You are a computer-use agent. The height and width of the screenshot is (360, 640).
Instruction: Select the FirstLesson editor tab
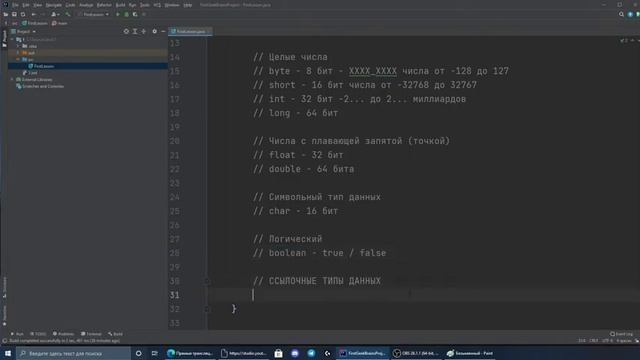coord(190,31)
